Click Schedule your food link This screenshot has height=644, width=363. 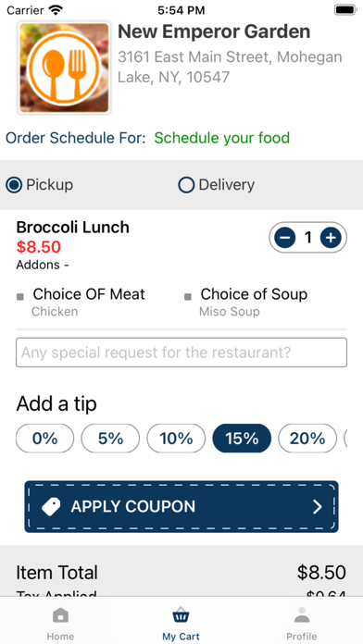point(222,138)
